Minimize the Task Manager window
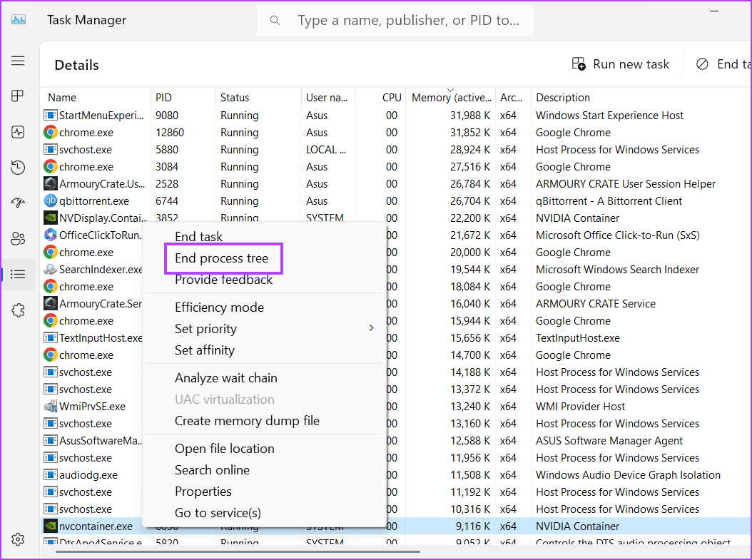This screenshot has height=560, width=752. [714, 11]
